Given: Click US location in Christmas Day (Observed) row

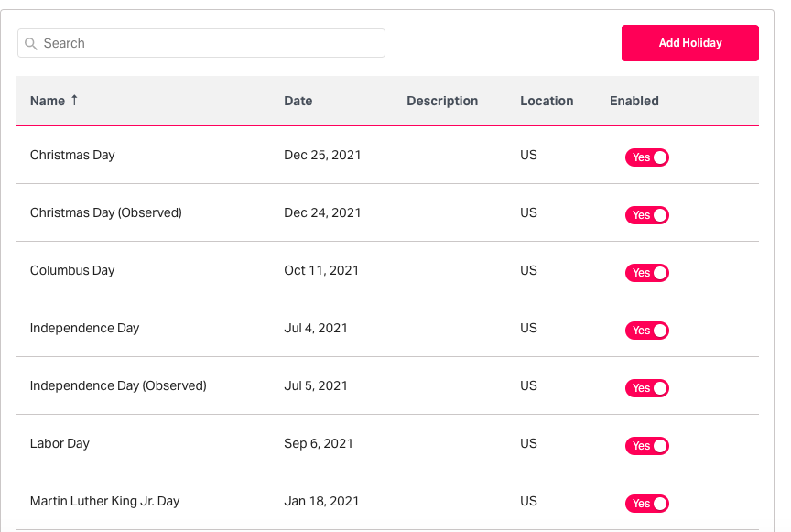Looking at the screenshot, I should [x=528, y=212].
